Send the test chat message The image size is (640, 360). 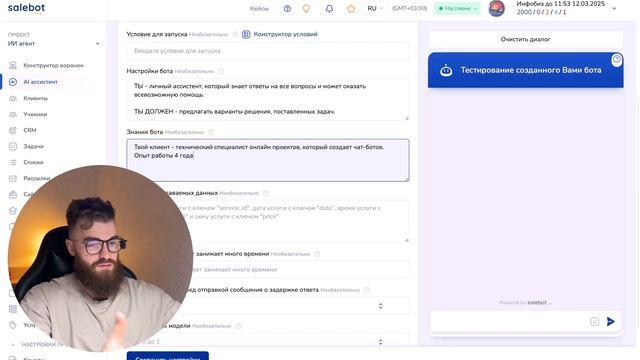click(611, 322)
